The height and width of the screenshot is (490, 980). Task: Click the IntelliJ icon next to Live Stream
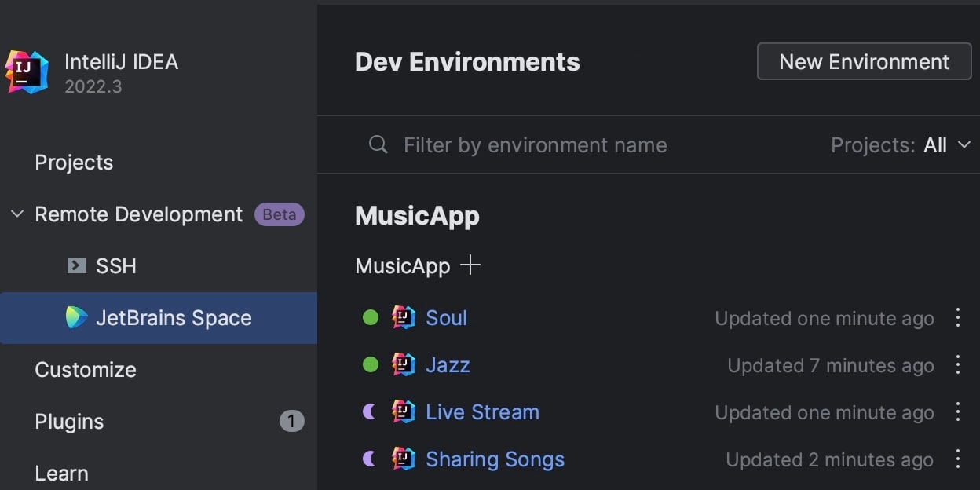(x=404, y=411)
